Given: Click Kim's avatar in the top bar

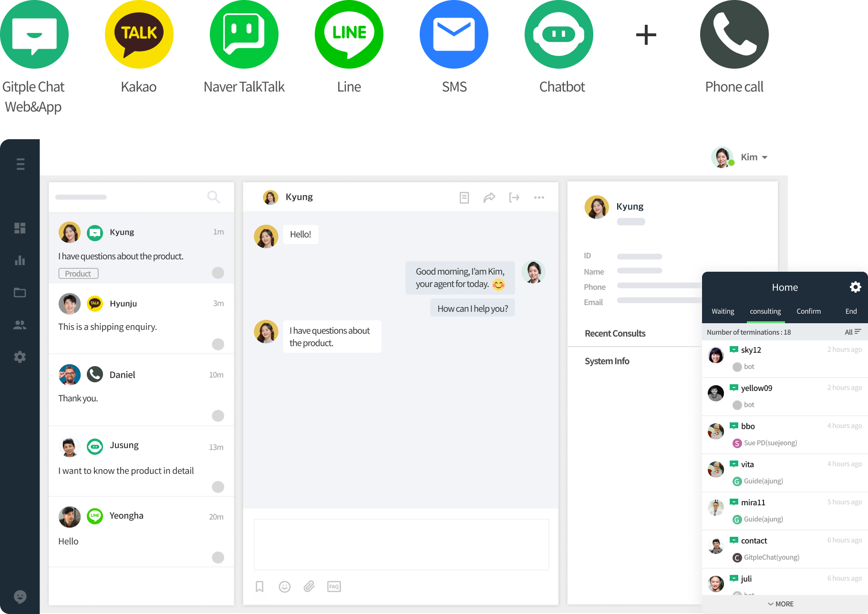Looking at the screenshot, I should coord(722,157).
